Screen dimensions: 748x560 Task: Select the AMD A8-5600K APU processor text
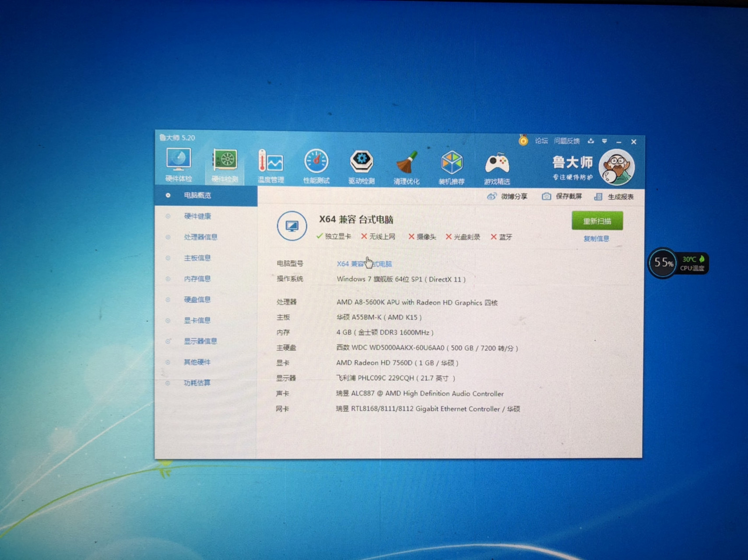click(x=417, y=302)
